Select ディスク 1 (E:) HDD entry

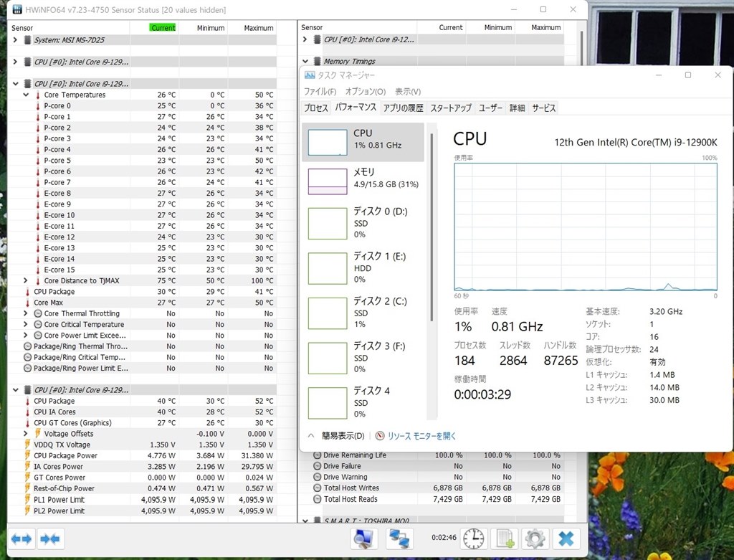pyautogui.click(x=363, y=268)
